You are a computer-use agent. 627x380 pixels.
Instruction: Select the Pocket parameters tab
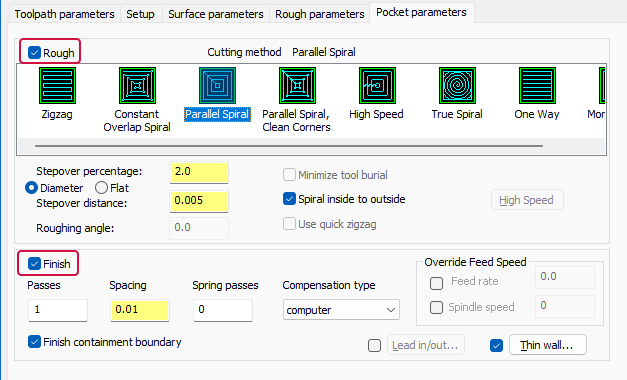[x=421, y=12]
